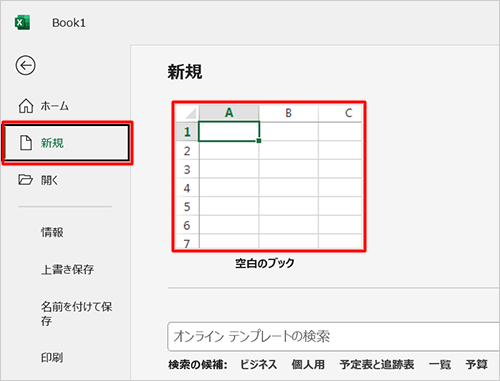The image size is (500, 381).
Task: Choose 上書き保存 in the sidebar
Action: pos(68,269)
